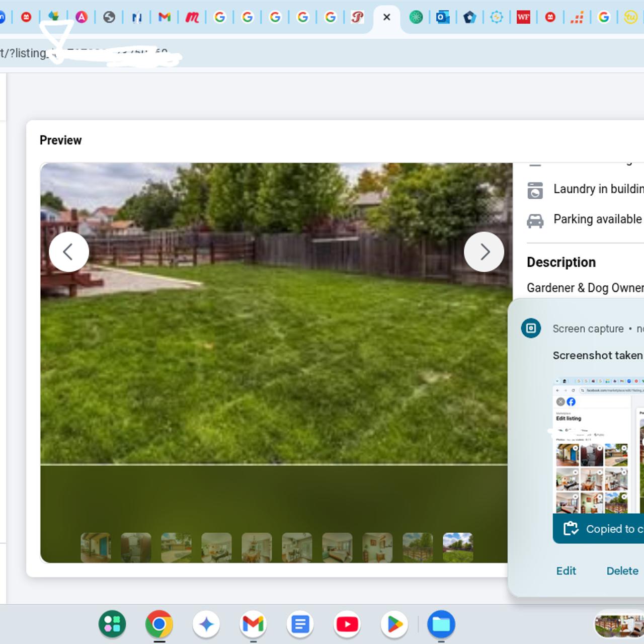Open the Gmail app from the shelf

pyautogui.click(x=253, y=624)
